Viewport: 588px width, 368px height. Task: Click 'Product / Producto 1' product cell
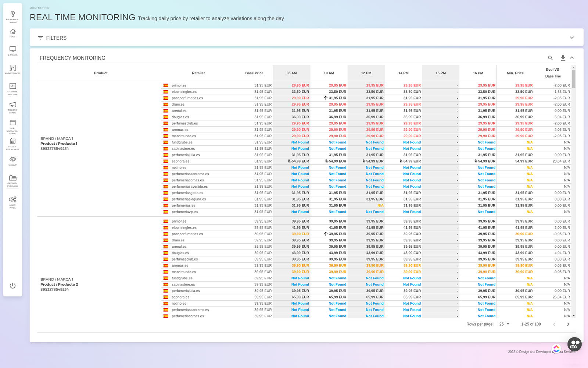(x=59, y=144)
